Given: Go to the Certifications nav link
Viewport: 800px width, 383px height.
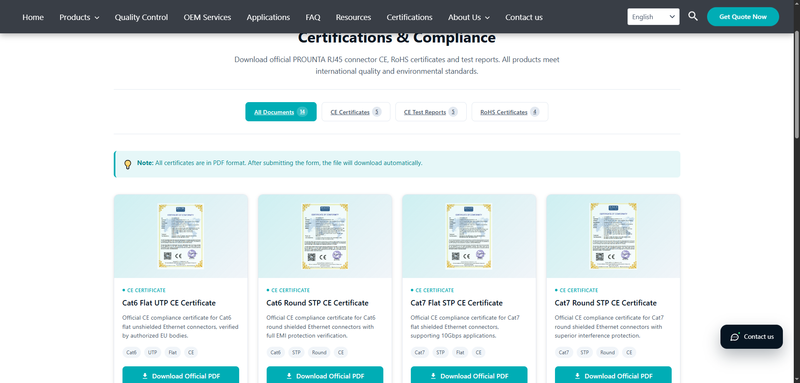Looking at the screenshot, I should coord(409,17).
